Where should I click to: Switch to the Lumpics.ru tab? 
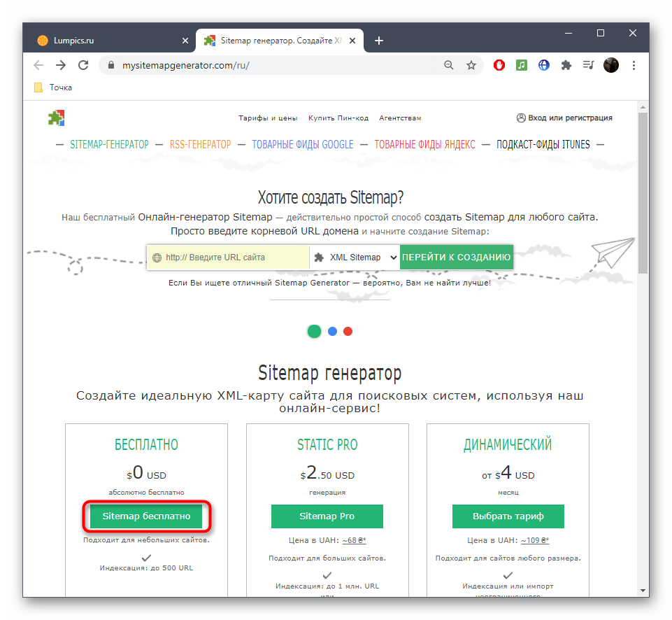point(105,41)
